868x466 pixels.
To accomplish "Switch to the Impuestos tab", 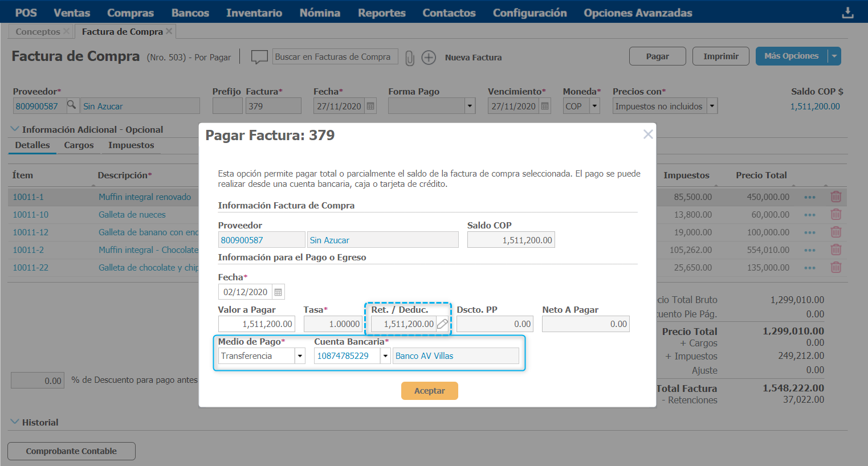I will coord(131,145).
